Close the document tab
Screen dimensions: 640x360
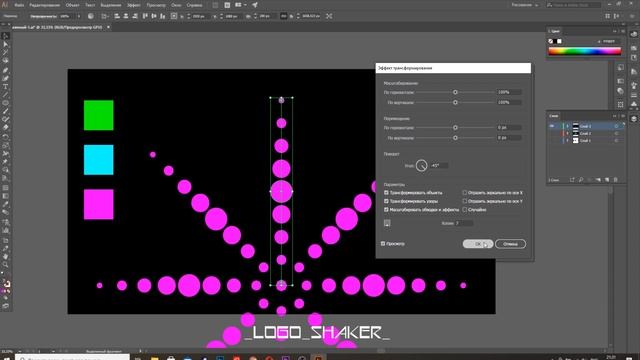[108, 27]
